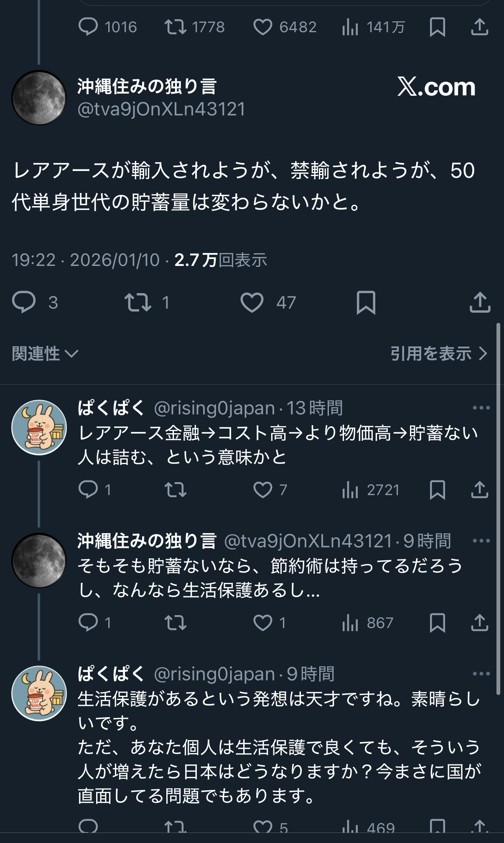504x843 pixels.
Task: Bookmark the main post about レアアース
Action: (366, 302)
